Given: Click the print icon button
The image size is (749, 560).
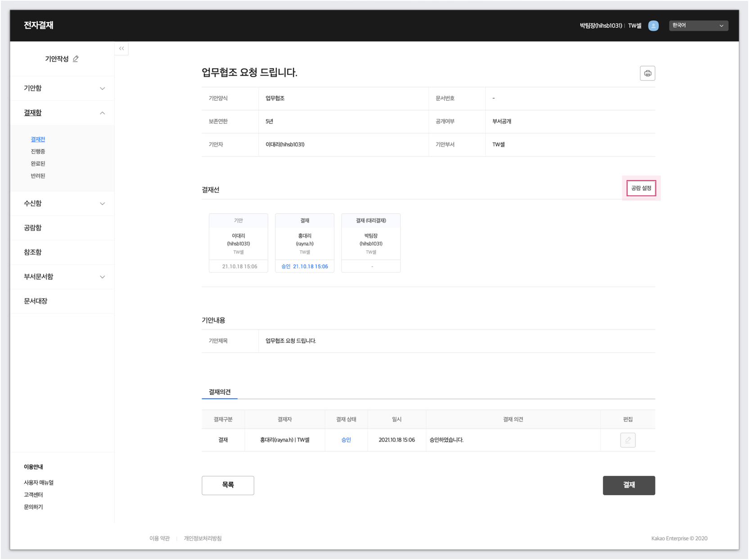Looking at the screenshot, I should (647, 73).
